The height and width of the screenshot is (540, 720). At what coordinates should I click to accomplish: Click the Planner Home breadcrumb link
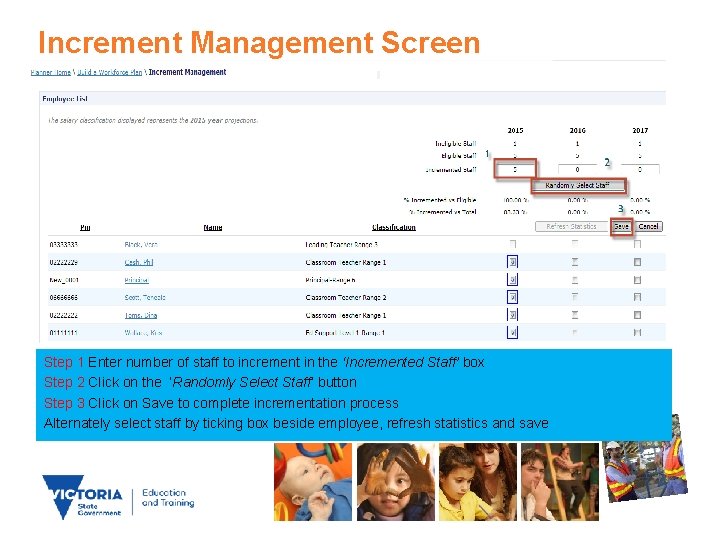pos(51,73)
